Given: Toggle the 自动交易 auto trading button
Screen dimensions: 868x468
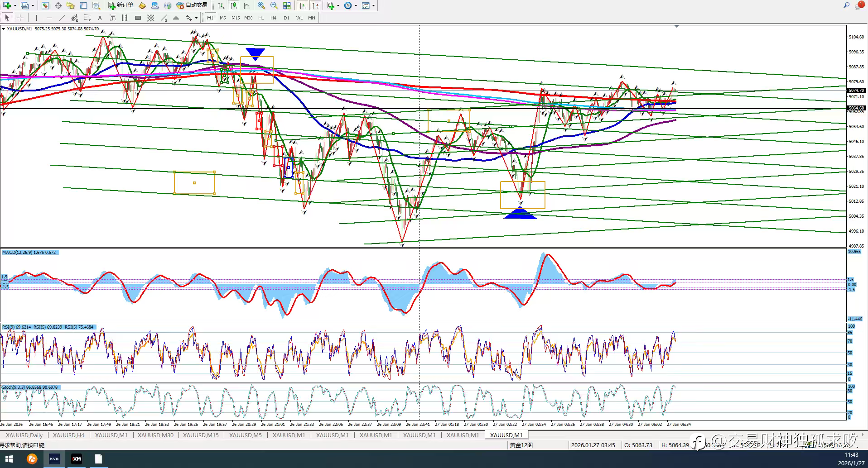Looking at the screenshot, I should 192,5.
